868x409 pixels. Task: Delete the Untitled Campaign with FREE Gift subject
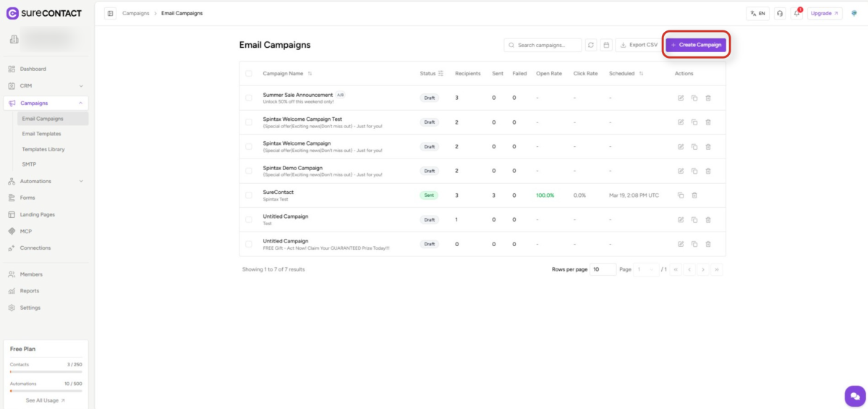708,244
